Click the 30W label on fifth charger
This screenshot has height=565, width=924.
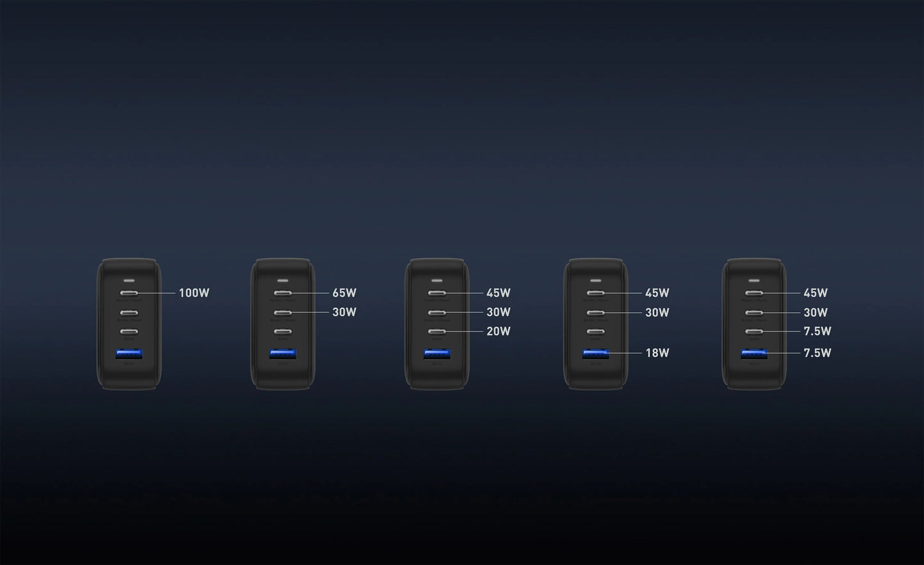coord(815,312)
